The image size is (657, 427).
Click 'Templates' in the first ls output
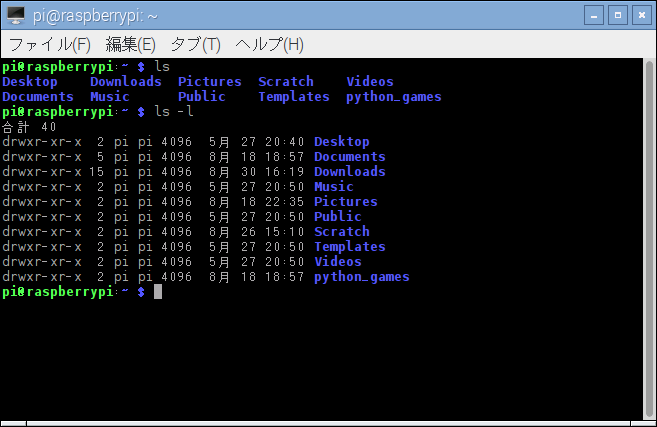294,97
